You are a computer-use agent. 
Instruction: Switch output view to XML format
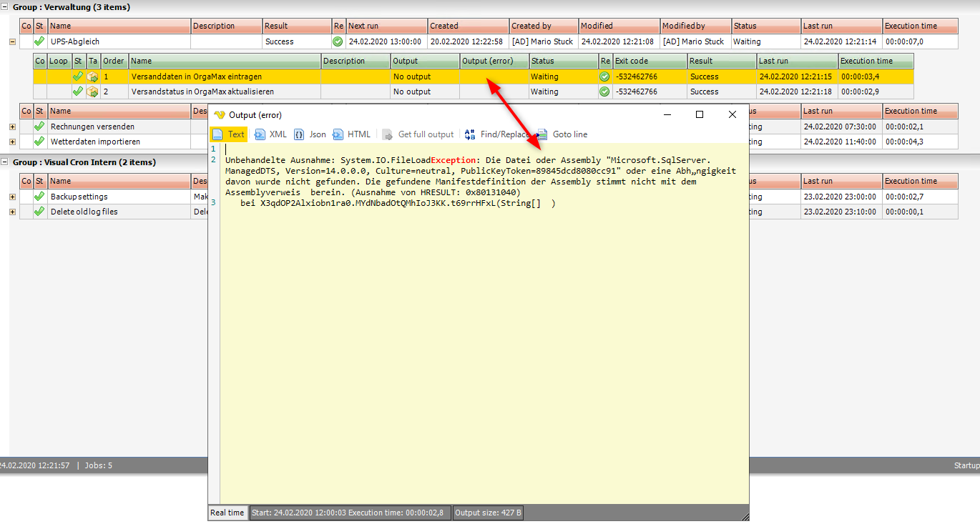[x=270, y=134]
